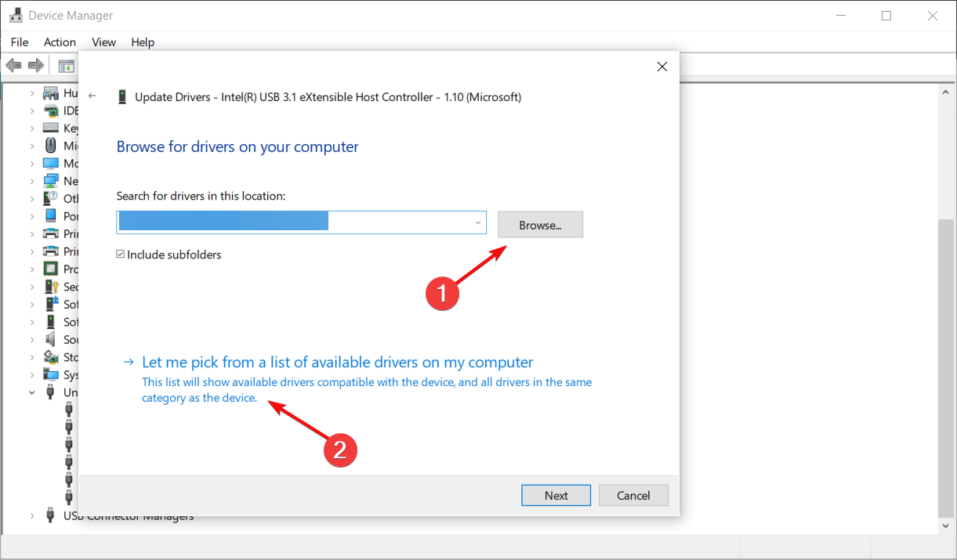
Task: Click the Next button
Action: coord(556,495)
